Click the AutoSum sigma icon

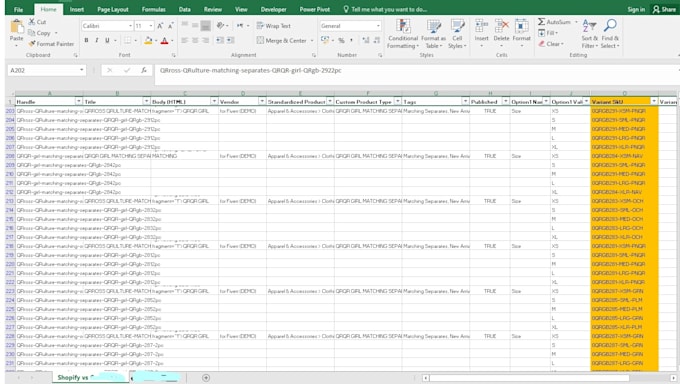click(x=542, y=22)
